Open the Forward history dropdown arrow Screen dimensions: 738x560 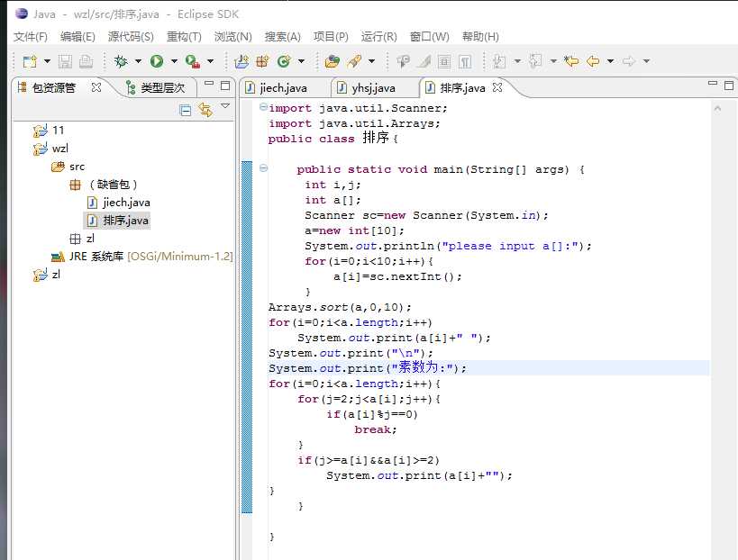[646, 61]
